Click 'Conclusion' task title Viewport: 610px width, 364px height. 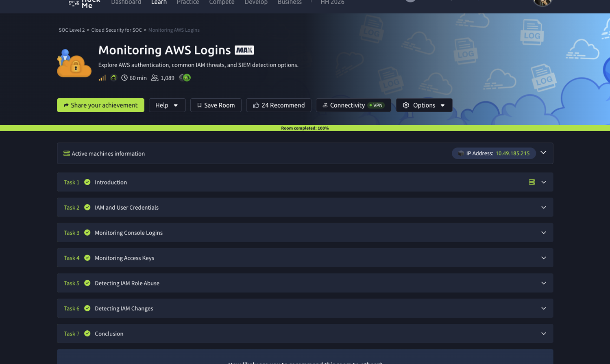(109, 334)
